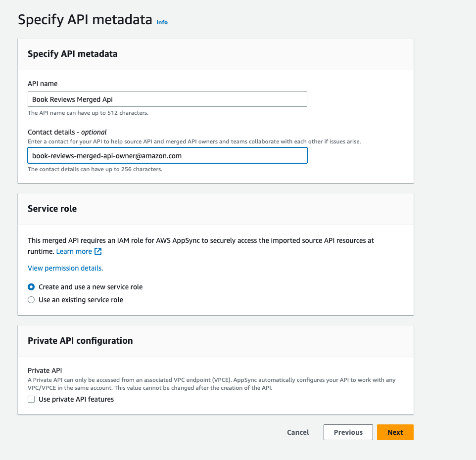Click inside the Contact details field
The image size is (476, 460).
pos(168,155)
